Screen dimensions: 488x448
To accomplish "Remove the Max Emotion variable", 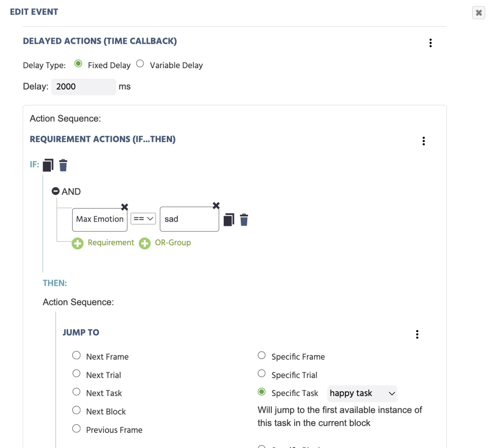I will (125, 207).
